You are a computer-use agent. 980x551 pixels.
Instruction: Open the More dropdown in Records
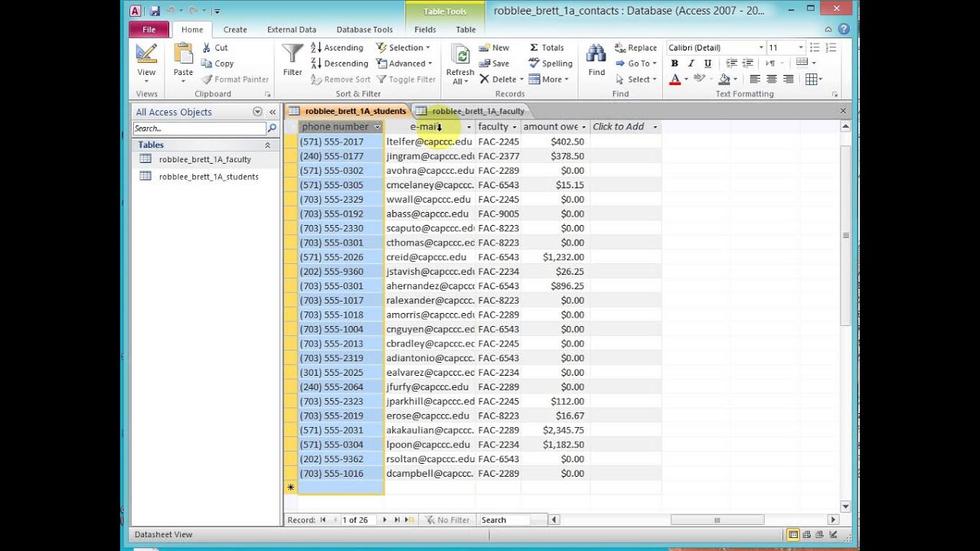pyautogui.click(x=549, y=80)
